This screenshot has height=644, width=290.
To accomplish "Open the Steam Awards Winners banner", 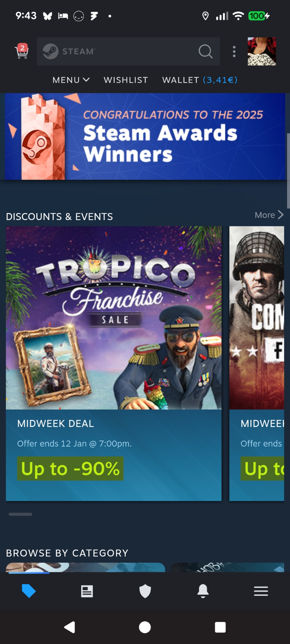I will pos(145,136).
